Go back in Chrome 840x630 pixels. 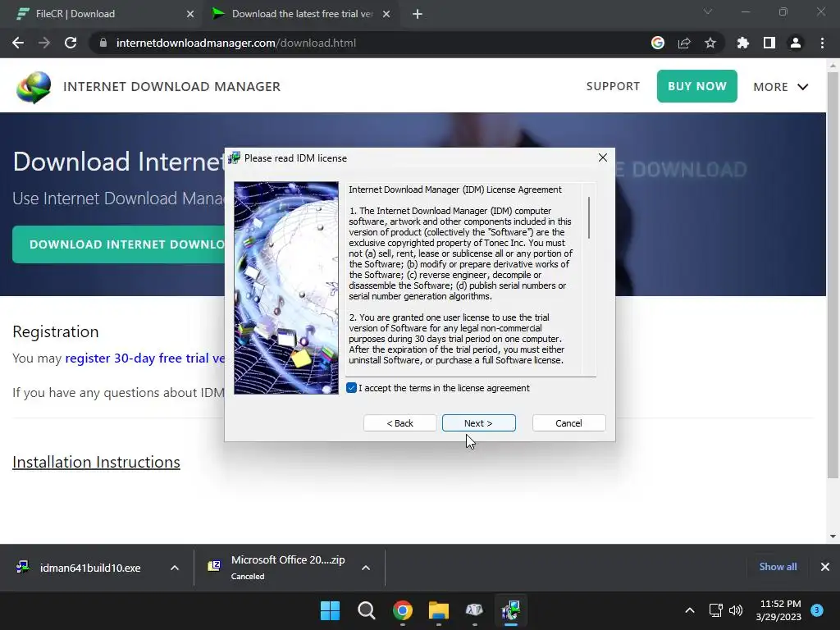click(x=18, y=43)
